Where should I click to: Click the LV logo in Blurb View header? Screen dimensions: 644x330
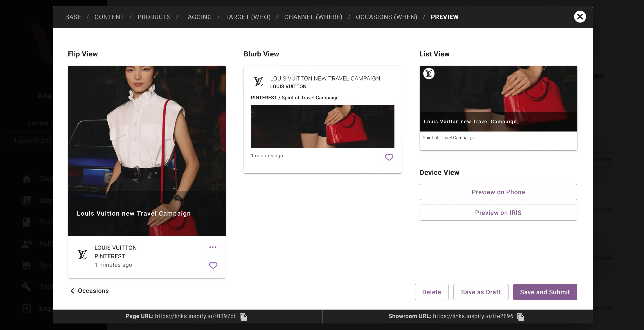(259, 82)
